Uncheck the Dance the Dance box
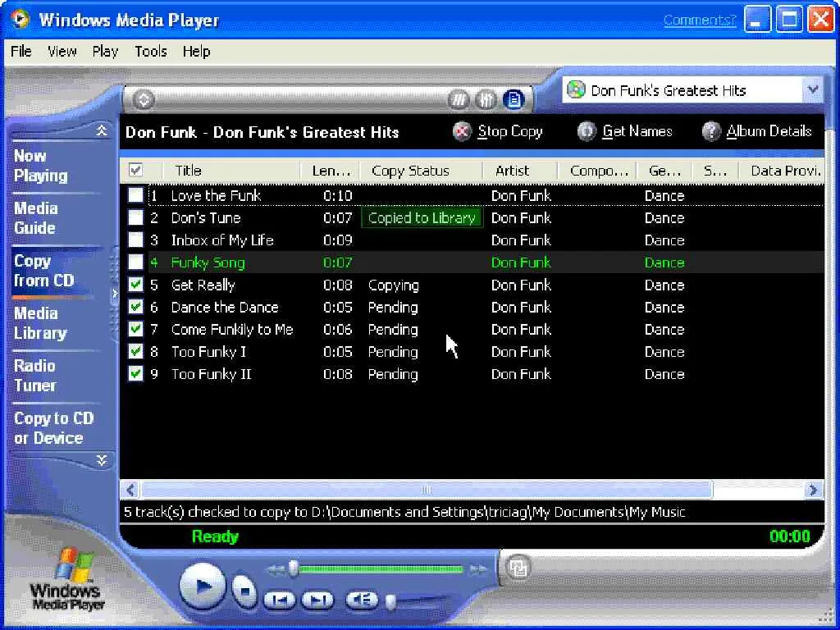Viewport: 840px width, 630px height. tap(135, 307)
